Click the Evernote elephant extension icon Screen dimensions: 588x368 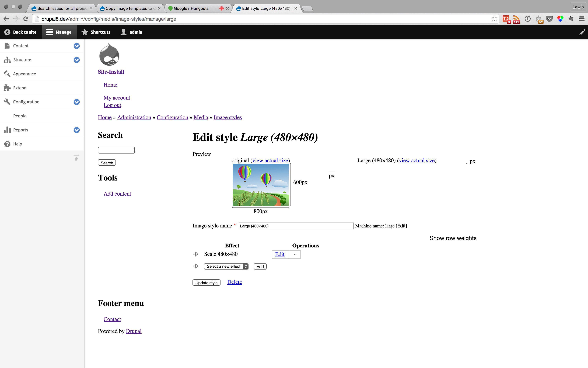pyautogui.click(x=571, y=19)
